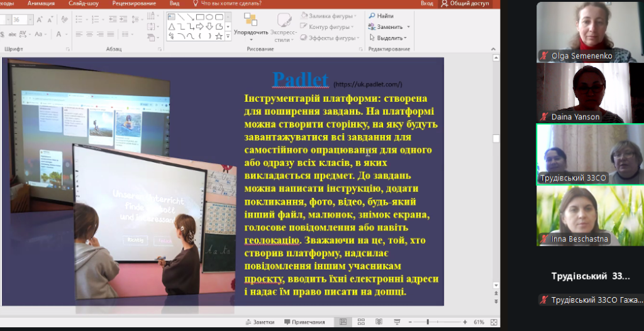Open Slide Sorter view icon
The width and height of the screenshot is (644, 331).
(360, 322)
